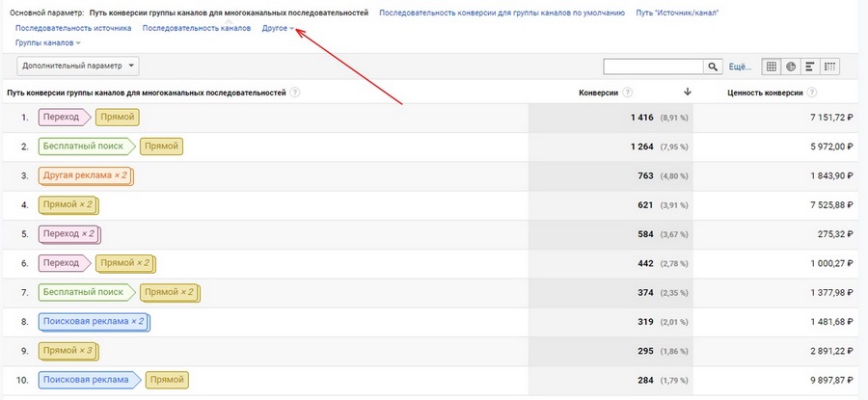Click the search magnifier button
The image size is (868, 400).
[713, 67]
